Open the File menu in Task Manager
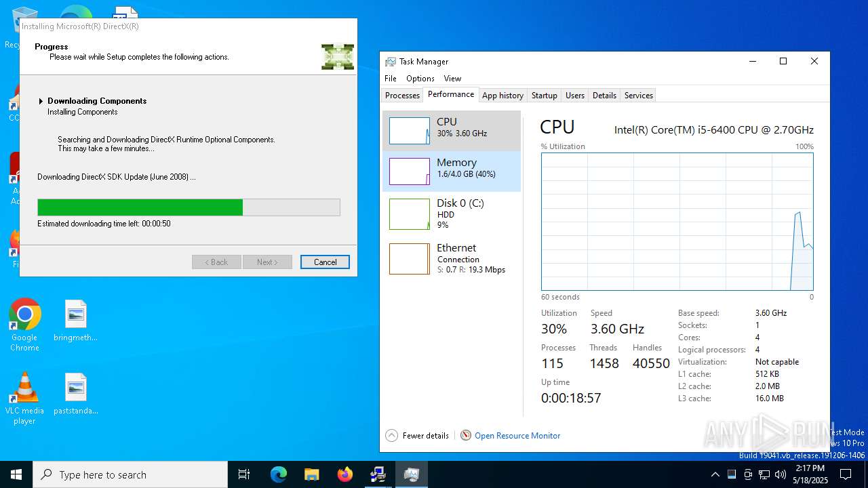Screen dimensions: 868x488 coord(391,79)
